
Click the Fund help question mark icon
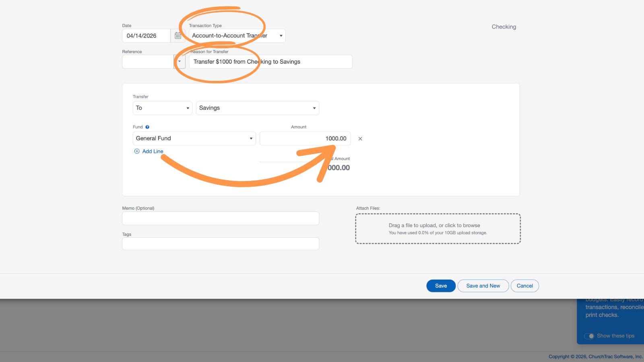click(147, 127)
